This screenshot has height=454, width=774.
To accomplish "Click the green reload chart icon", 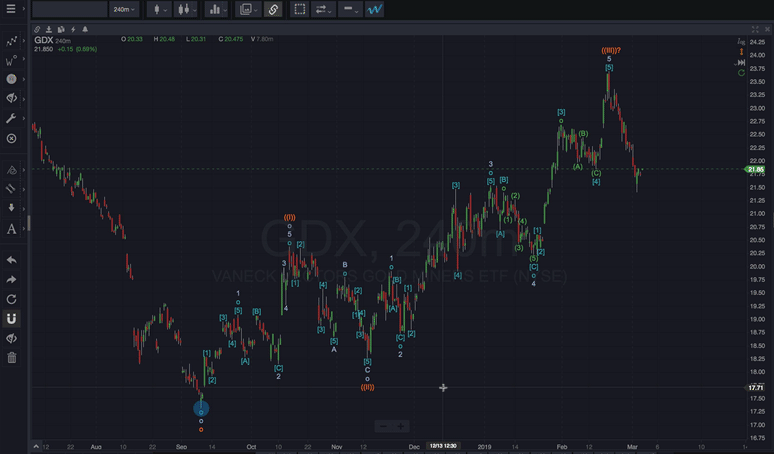I will (741, 73).
